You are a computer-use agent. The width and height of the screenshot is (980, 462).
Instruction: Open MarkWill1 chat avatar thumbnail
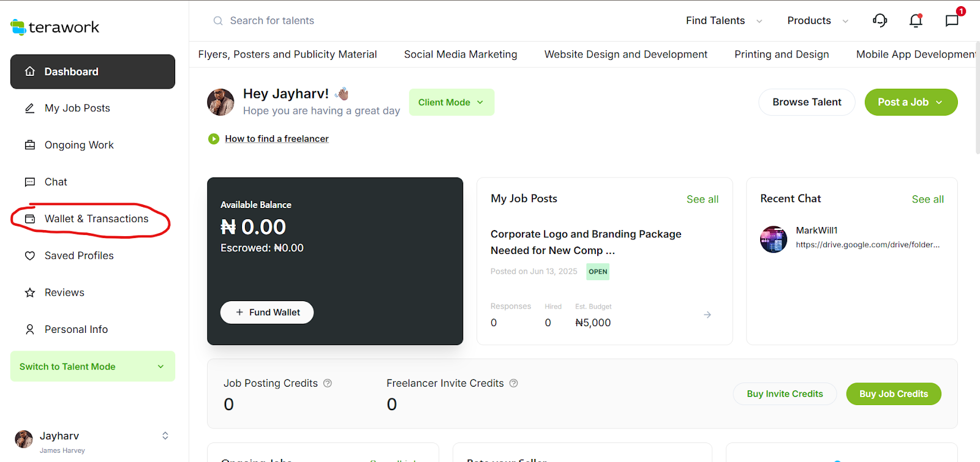(774, 239)
